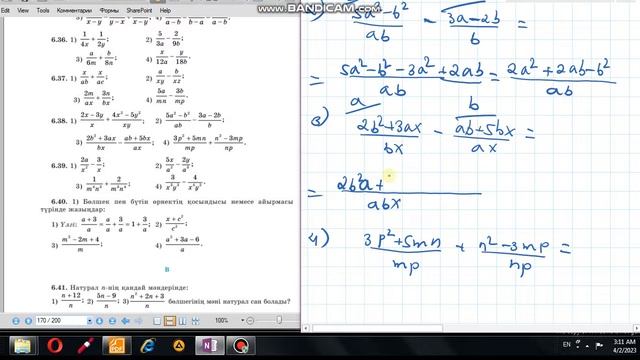Open the Комментарии menu
Screen dimensions: 640x360
(74, 10)
